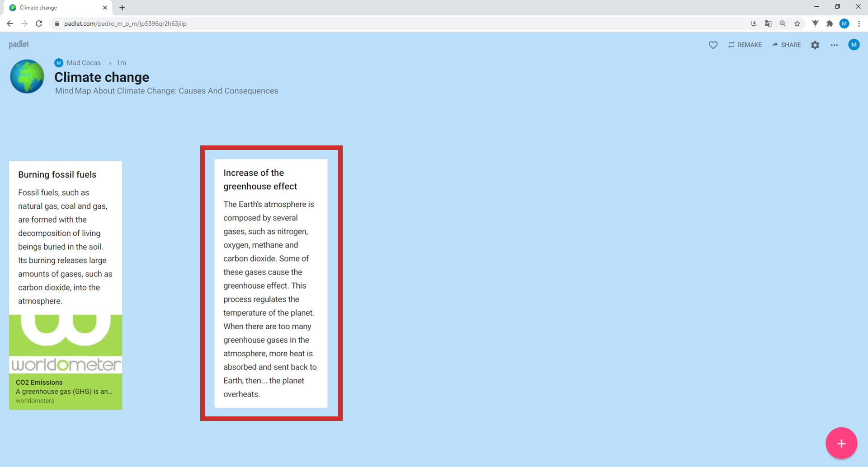
Task: Go back in the browser
Action: point(10,23)
